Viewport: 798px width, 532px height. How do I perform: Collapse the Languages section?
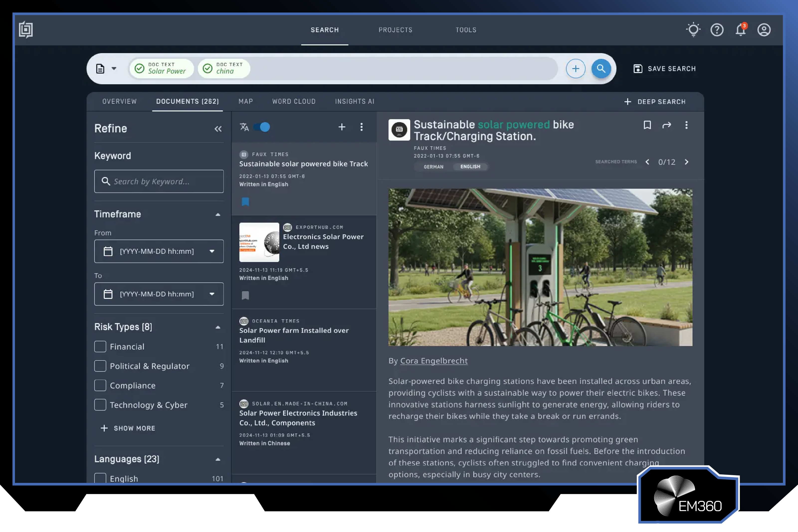(x=218, y=459)
